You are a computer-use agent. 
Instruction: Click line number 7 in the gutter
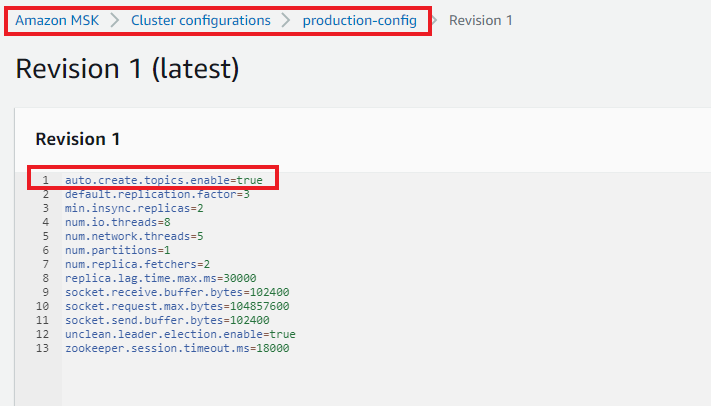[x=45, y=264]
